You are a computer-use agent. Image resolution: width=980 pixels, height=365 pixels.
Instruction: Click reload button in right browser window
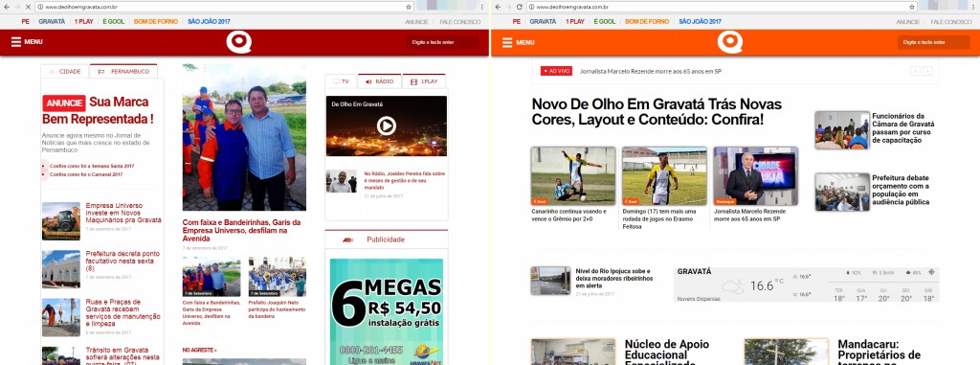click(x=519, y=7)
